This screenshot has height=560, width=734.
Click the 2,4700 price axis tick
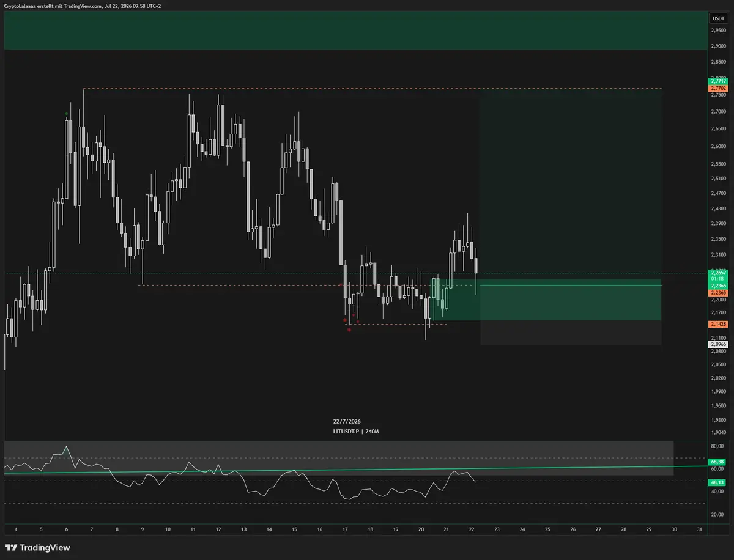(718, 193)
